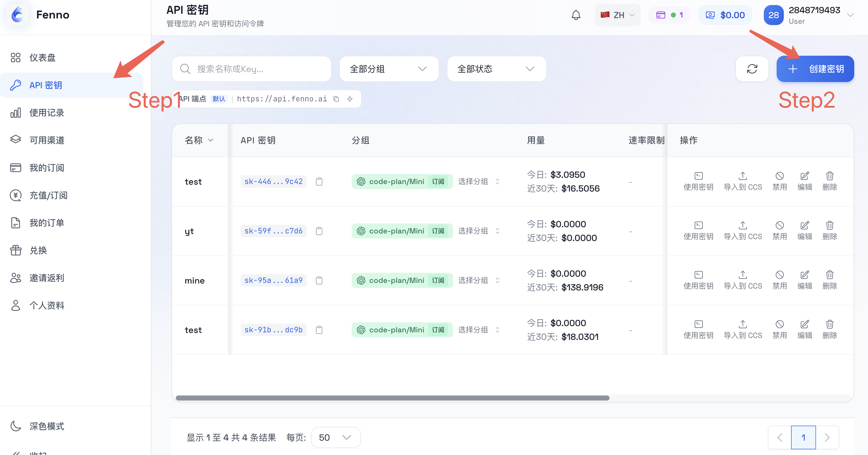The image size is (868, 455).
Task: Import sk-91b...dc9b key to CCS
Action: [743, 330]
